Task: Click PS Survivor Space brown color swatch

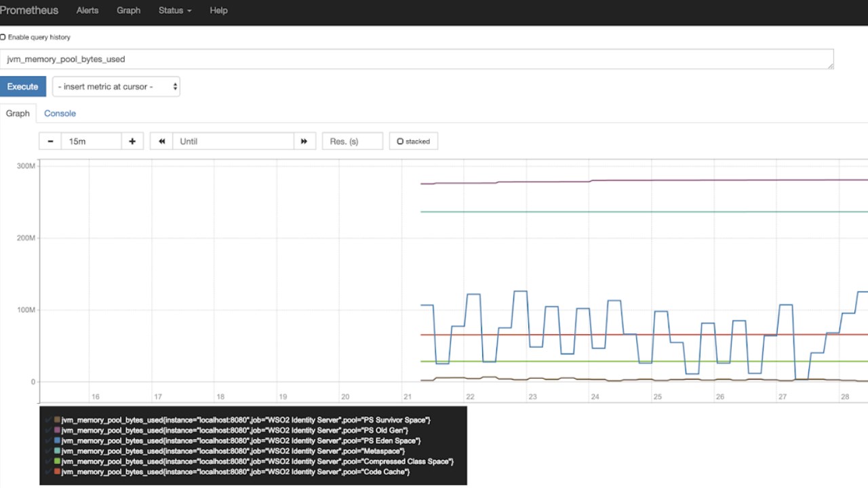Action: point(58,420)
